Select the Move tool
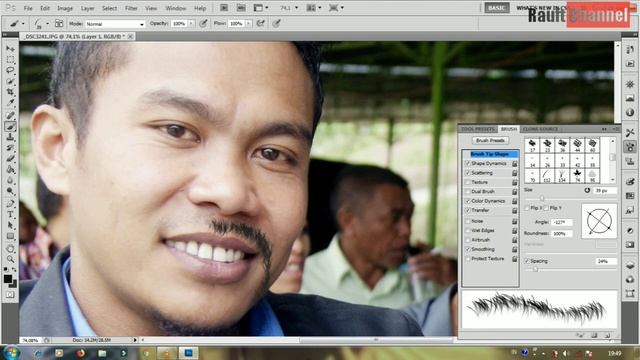 [10, 49]
